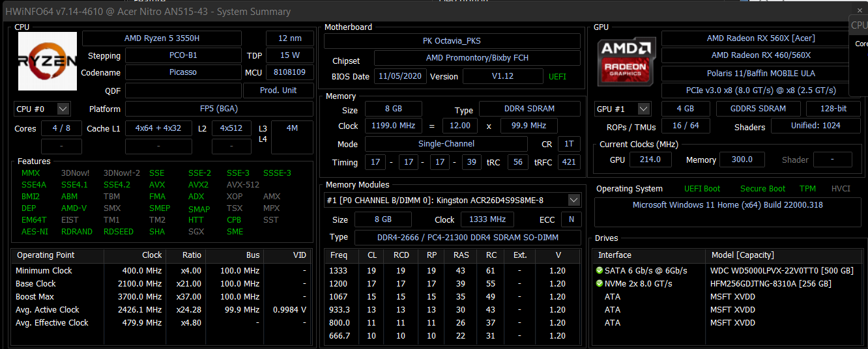Image resolution: width=868 pixels, height=349 pixels.
Task: Click the AMD Radeon Graphics logo
Action: coord(626,63)
